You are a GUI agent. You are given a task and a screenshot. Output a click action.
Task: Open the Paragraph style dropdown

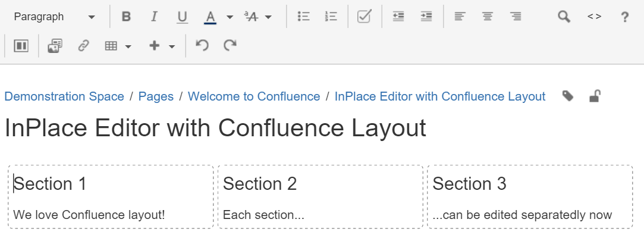(x=54, y=17)
